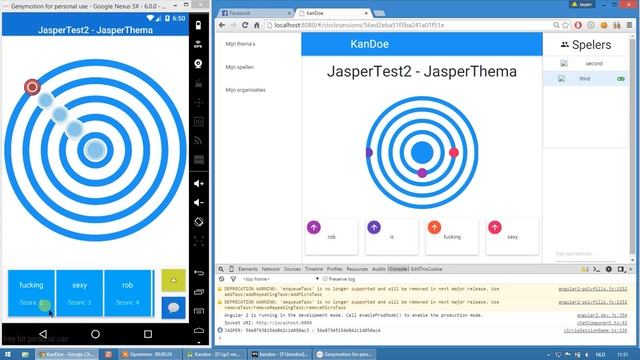Switch to the Profiles DevTools tab
This screenshot has height=360, width=640.
pos(334,269)
